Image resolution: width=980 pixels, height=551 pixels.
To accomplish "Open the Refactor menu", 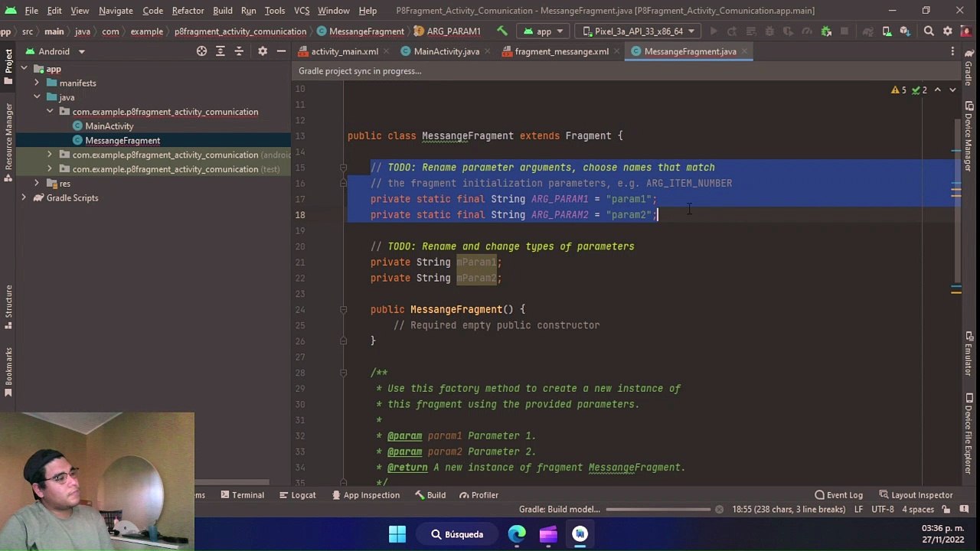I will [188, 11].
